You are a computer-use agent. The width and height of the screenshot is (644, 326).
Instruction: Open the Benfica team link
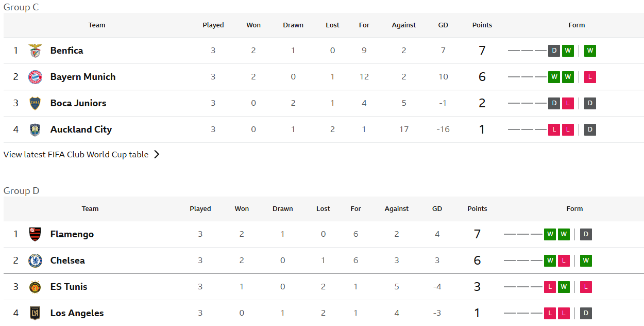click(x=66, y=51)
